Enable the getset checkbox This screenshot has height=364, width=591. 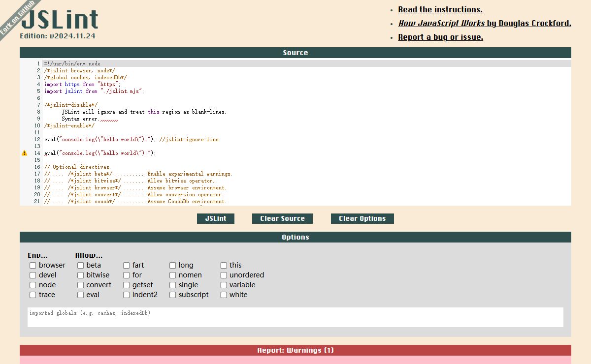tap(127, 285)
